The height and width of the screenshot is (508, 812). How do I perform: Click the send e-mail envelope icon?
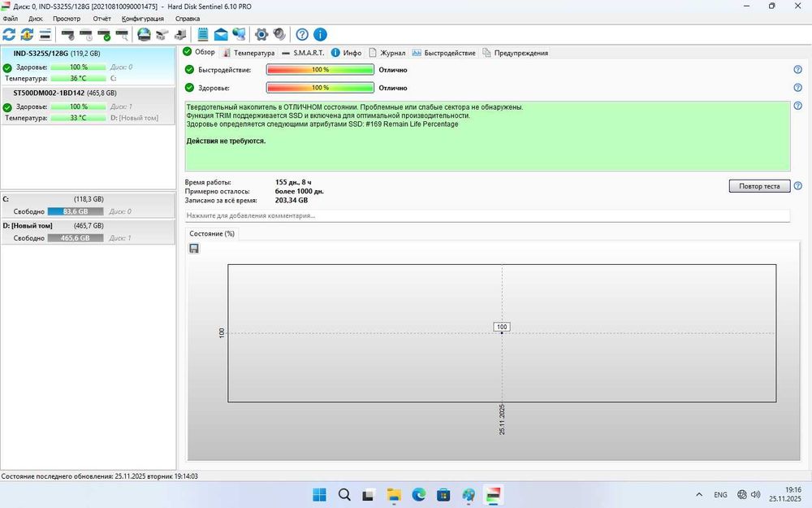[x=221, y=35]
